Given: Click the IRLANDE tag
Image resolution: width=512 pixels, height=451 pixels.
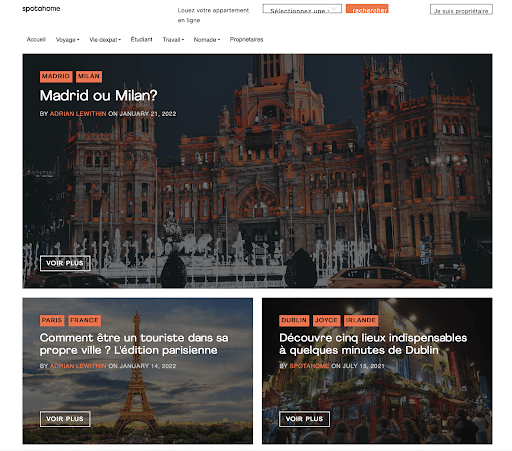Looking at the screenshot, I should [x=361, y=320].
